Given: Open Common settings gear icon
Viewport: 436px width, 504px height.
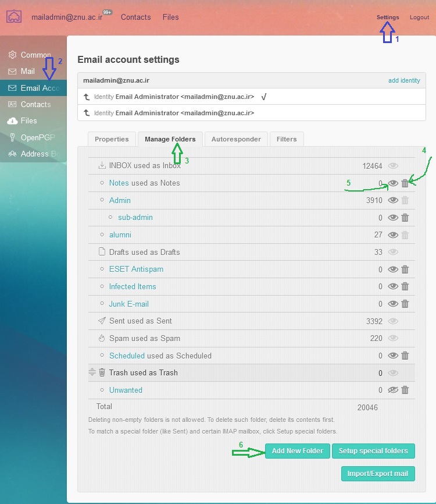Looking at the screenshot, I should coord(12,55).
